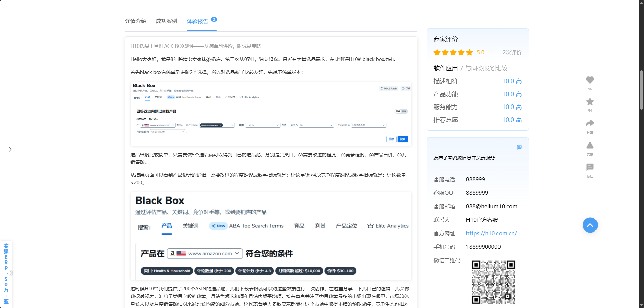
Task: Expand the 赛狐ERP side banner arrows
Action: click(12, 273)
